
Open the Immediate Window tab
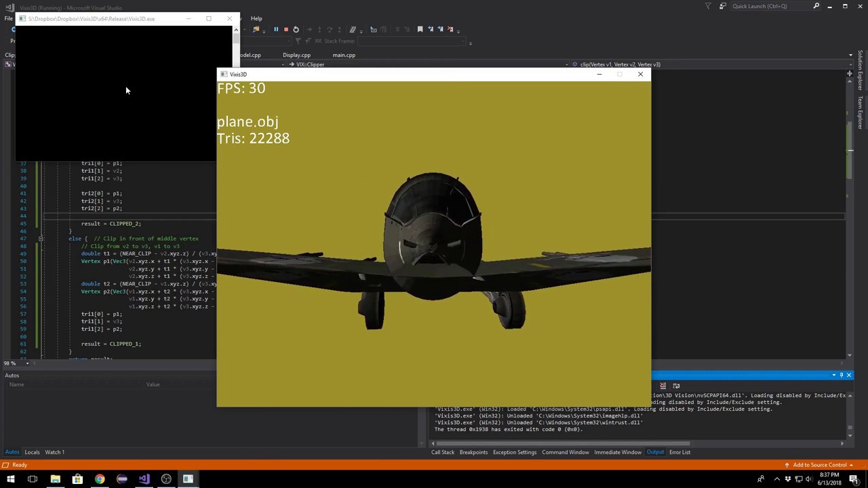[618, 452]
